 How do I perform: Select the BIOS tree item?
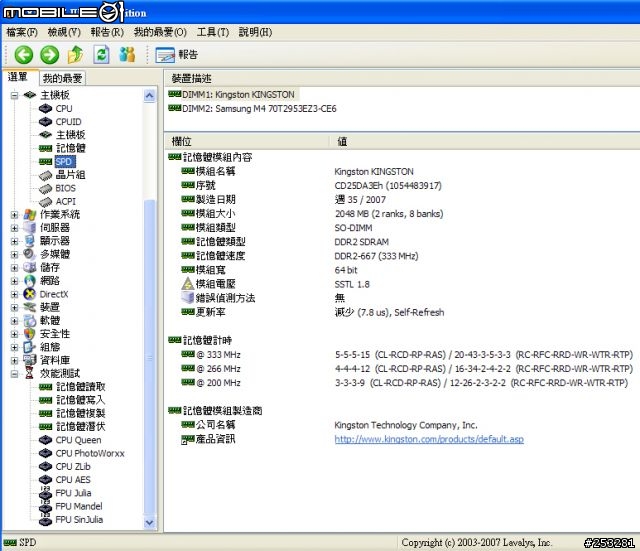pos(66,188)
